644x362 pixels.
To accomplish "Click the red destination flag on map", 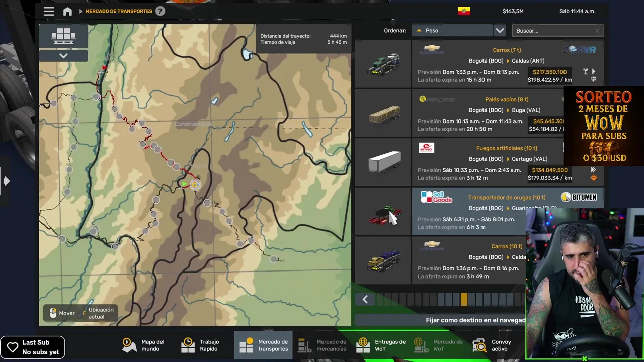I will [104, 68].
